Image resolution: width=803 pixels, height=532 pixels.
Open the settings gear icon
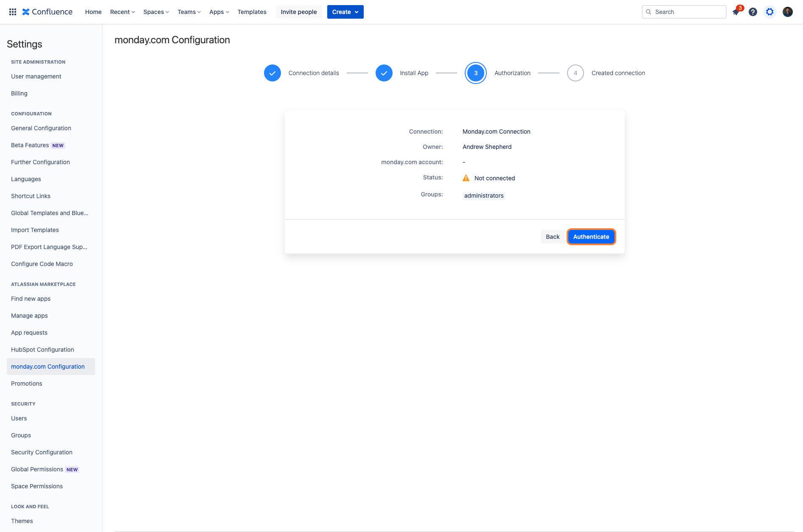coord(770,12)
